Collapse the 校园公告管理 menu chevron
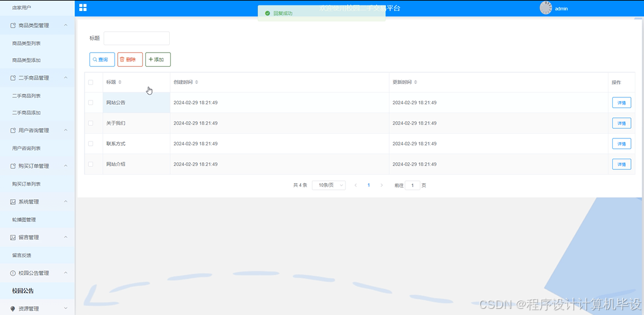The height and width of the screenshot is (315, 644). [66, 273]
